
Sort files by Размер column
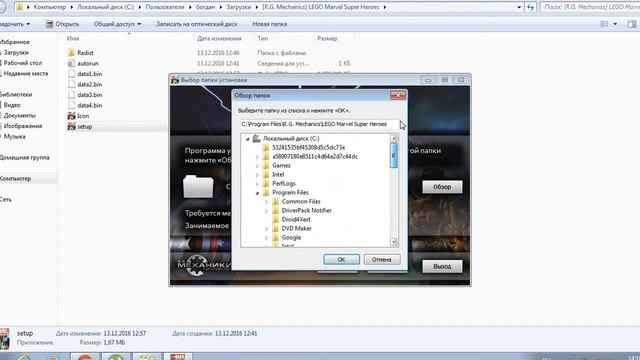coord(327,38)
